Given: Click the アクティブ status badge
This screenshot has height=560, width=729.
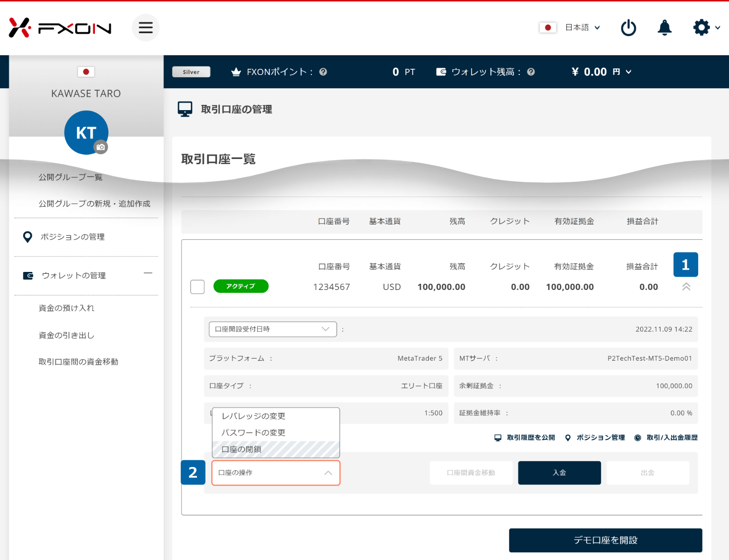Looking at the screenshot, I should (x=241, y=286).
